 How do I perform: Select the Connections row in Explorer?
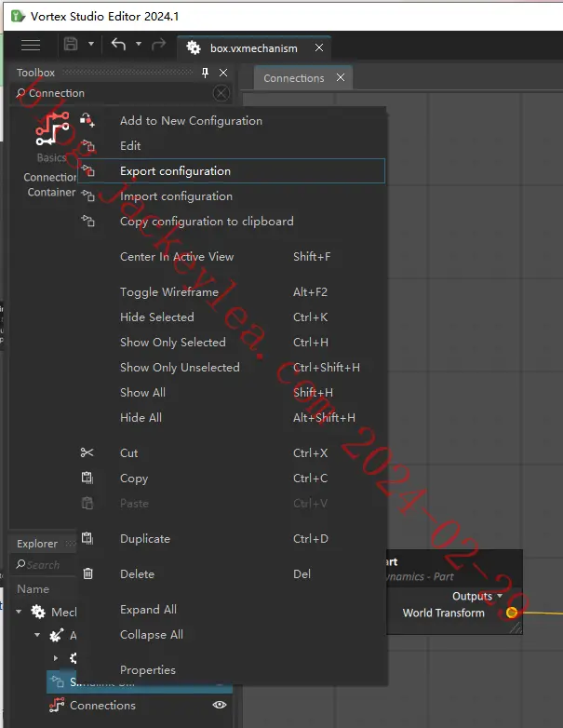tap(140, 706)
